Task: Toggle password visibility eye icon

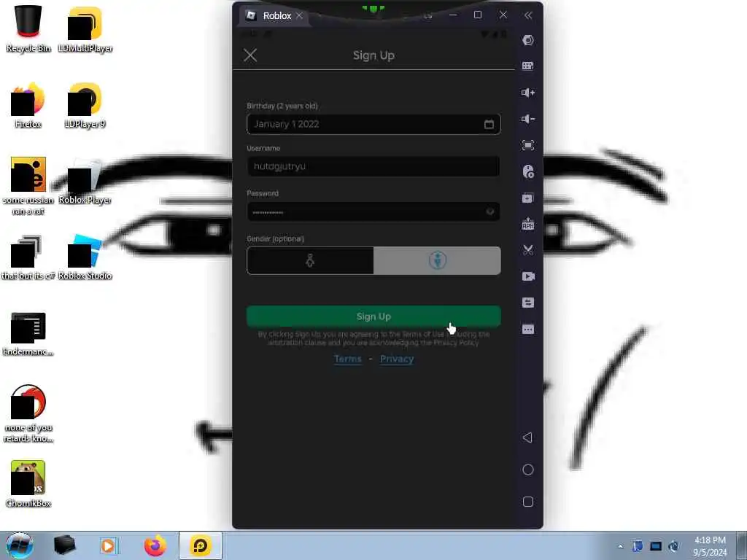Action: 489,211
